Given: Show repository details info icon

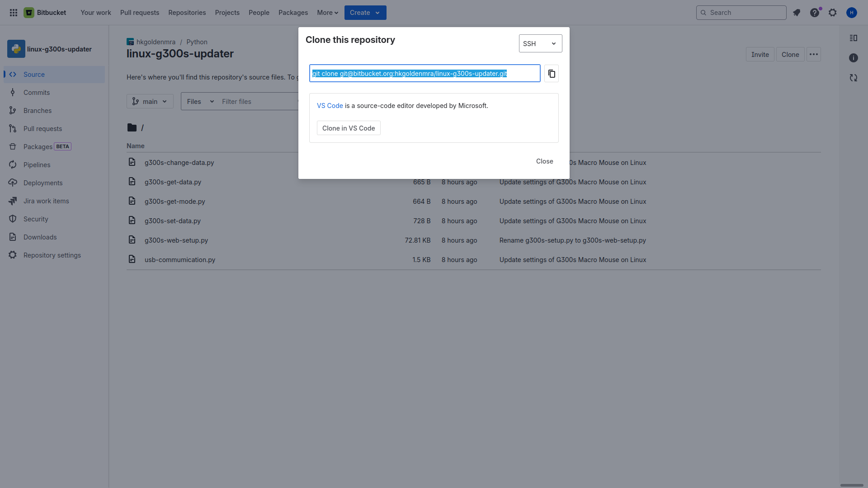Looking at the screenshot, I should pyautogui.click(x=854, y=58).
